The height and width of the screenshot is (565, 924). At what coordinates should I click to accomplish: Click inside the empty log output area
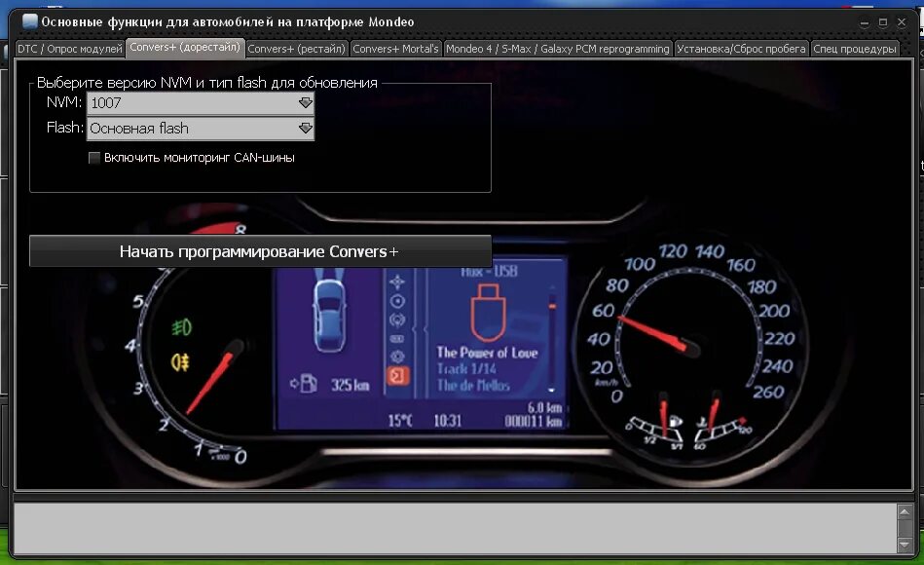(x=455, y=528)
